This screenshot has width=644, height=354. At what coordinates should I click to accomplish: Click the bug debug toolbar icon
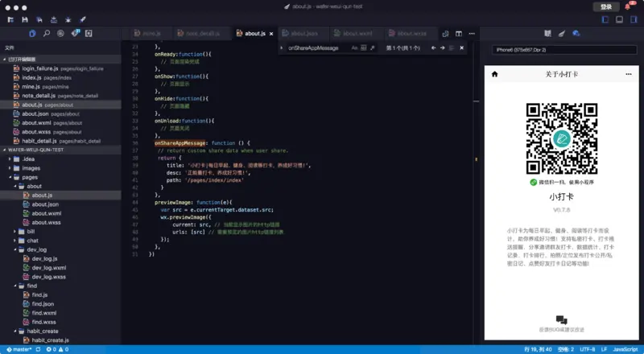pos(68,19)
